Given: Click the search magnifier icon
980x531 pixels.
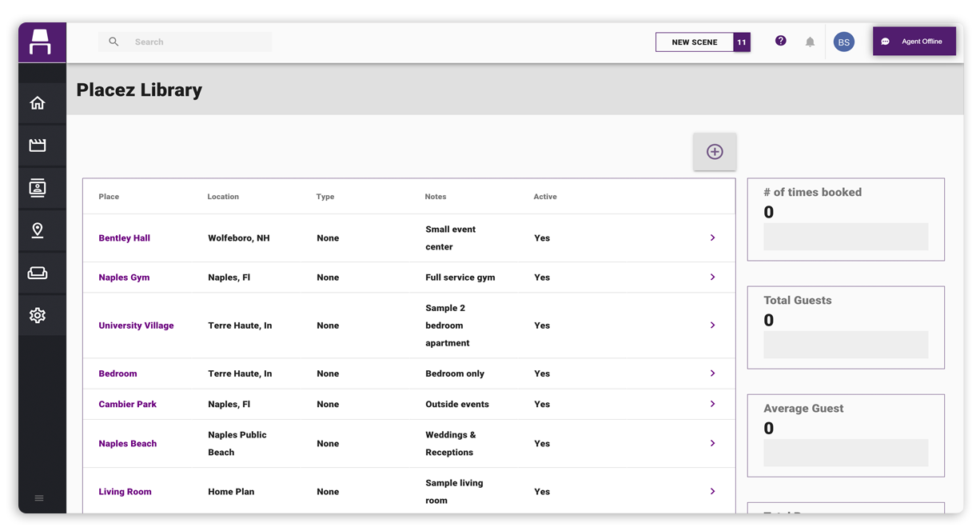Looking at the screenshot, I should point(114,42).
